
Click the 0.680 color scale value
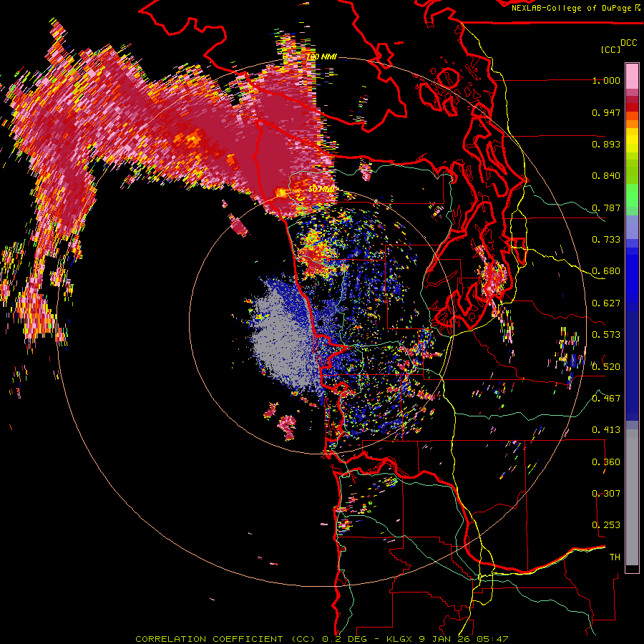[606, 271]
